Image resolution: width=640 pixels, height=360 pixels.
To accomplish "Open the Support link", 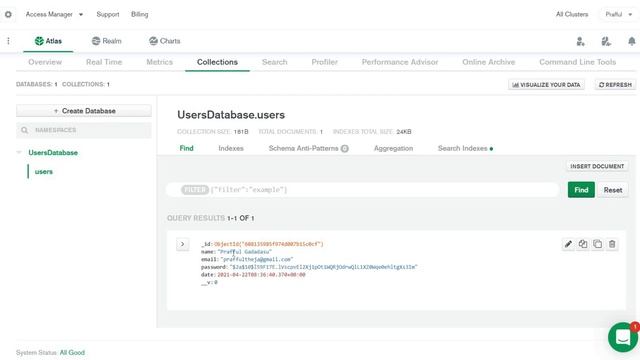I will coord(108,14).
